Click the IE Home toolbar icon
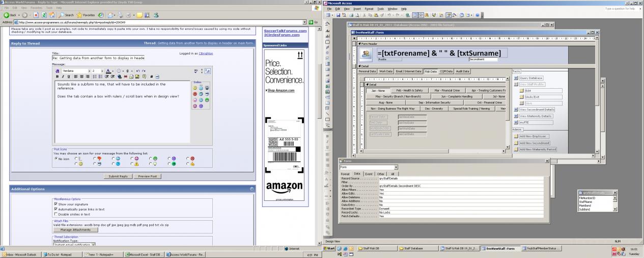The image size is (644, 258). pos(53,15)
